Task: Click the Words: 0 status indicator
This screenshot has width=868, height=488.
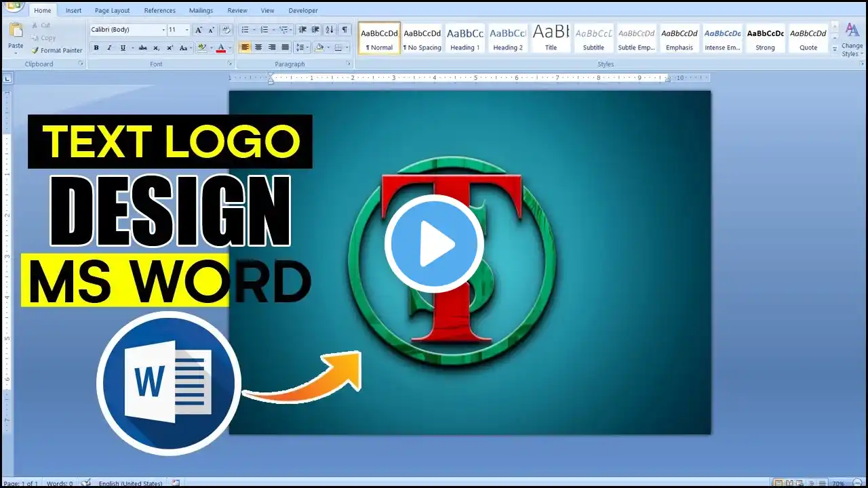Action: [x=60, y=484]
